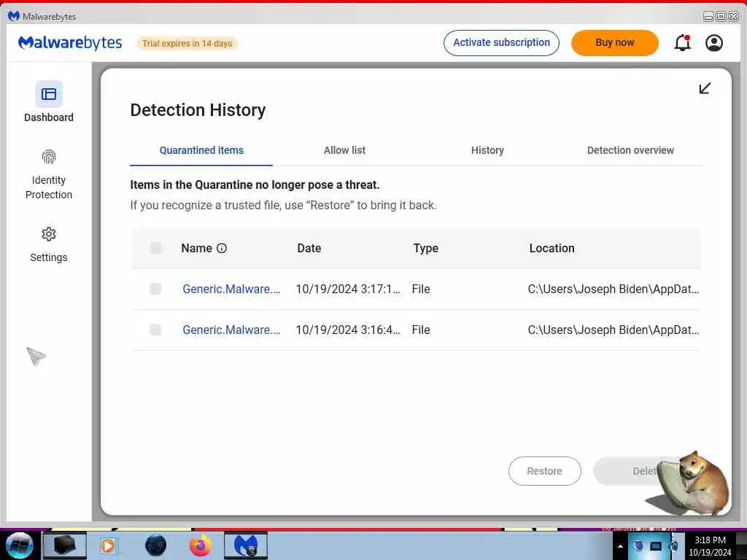
Task: Click the first row Location path
Action: [613, 289]
